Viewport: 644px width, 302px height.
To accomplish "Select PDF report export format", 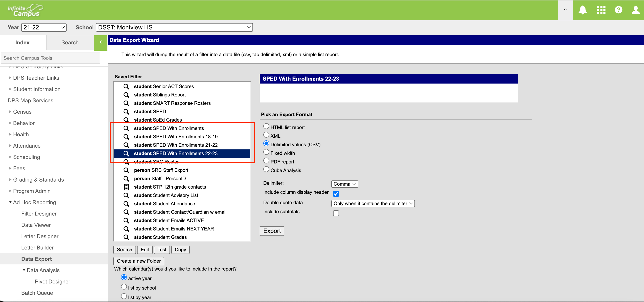I will (x=266, y=161).
